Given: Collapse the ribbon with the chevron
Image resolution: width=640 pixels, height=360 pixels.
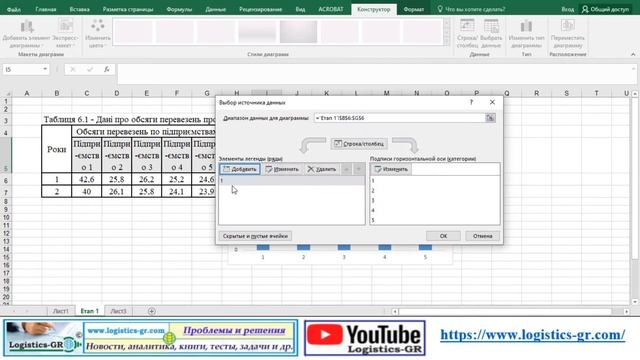Looking at the screenshot, I should click(633, 54).
